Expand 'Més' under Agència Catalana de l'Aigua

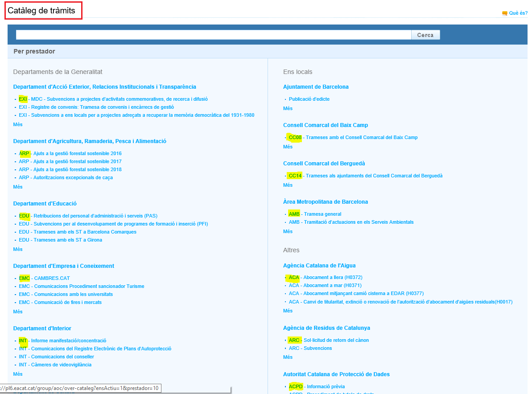point(288,311)
